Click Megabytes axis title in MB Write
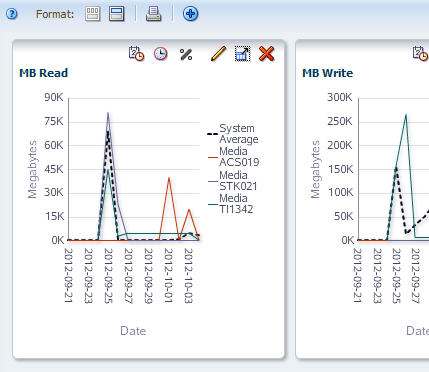The height and width of the screenshot is (372, 429). coord(315,169)
